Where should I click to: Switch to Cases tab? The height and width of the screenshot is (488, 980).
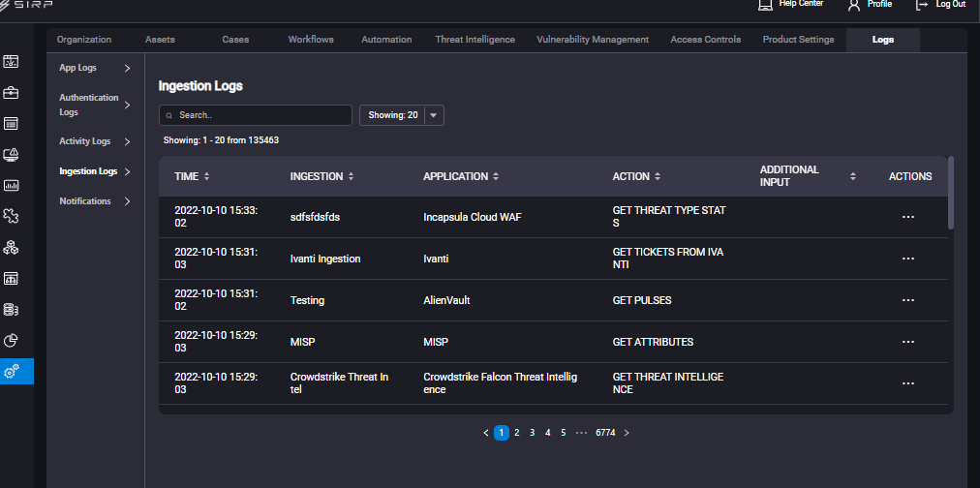tap(235, 40)
